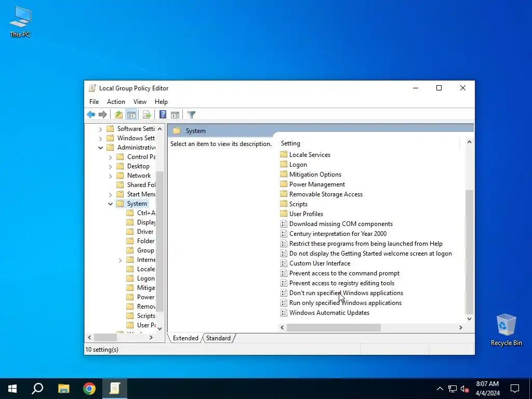Expand the Internet tree node under System
The image size is (532, 399).
(120, 260)
